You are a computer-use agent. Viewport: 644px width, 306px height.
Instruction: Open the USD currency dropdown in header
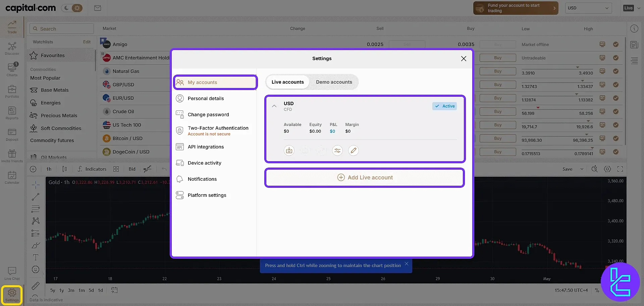coord(588,8)
